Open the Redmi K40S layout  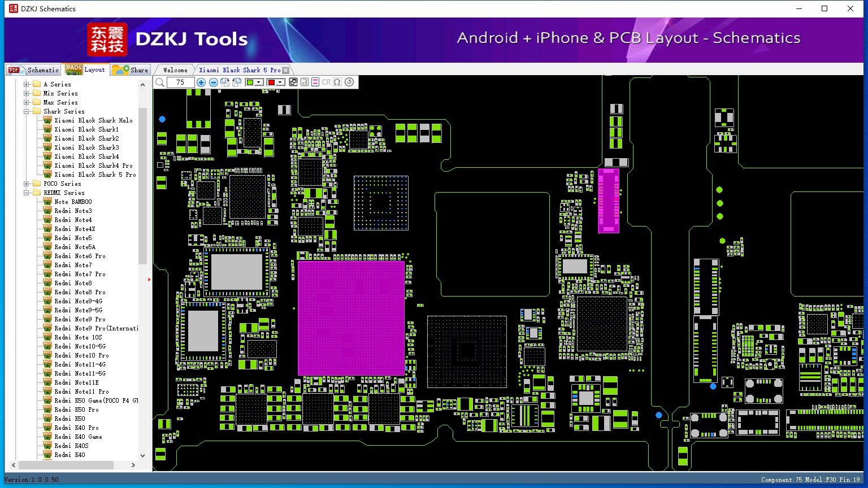(71, 446)
